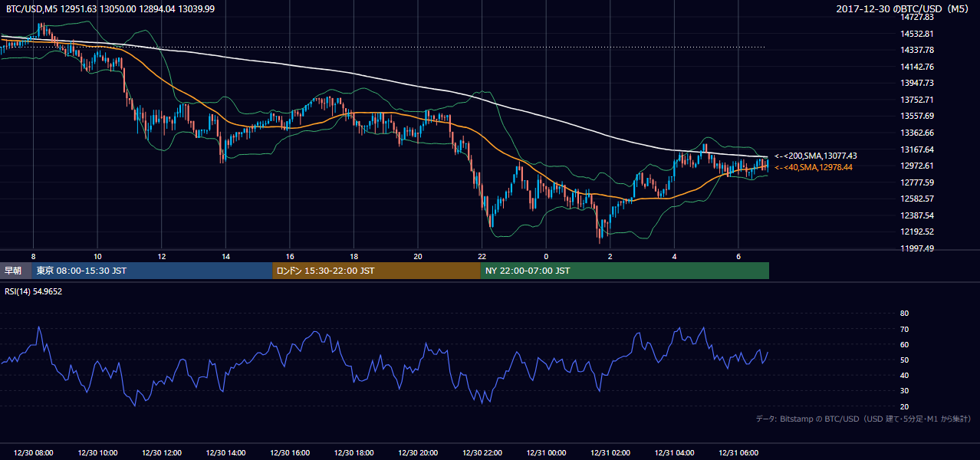980x460 pixels.
Task: Click the 12/30 22:00 bottom time label
Action: pos(482,453)
